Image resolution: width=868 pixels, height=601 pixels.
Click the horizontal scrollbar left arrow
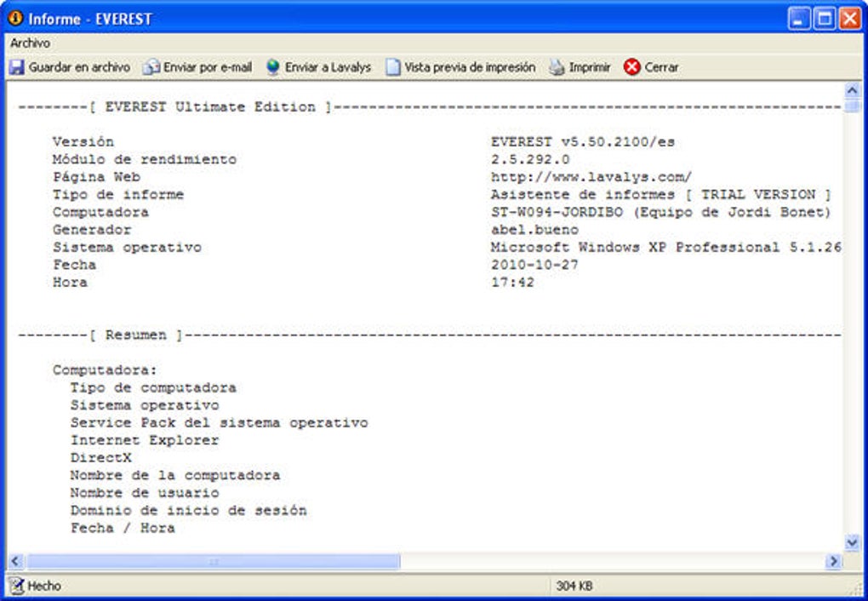(15, 561)
